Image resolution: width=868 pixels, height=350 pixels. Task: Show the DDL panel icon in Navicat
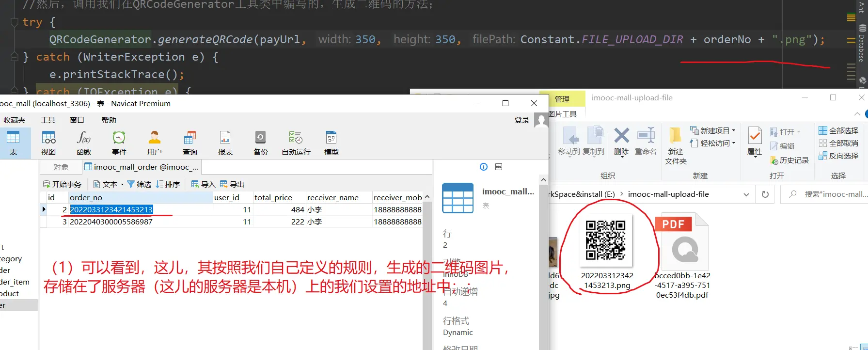click(499, 167)
